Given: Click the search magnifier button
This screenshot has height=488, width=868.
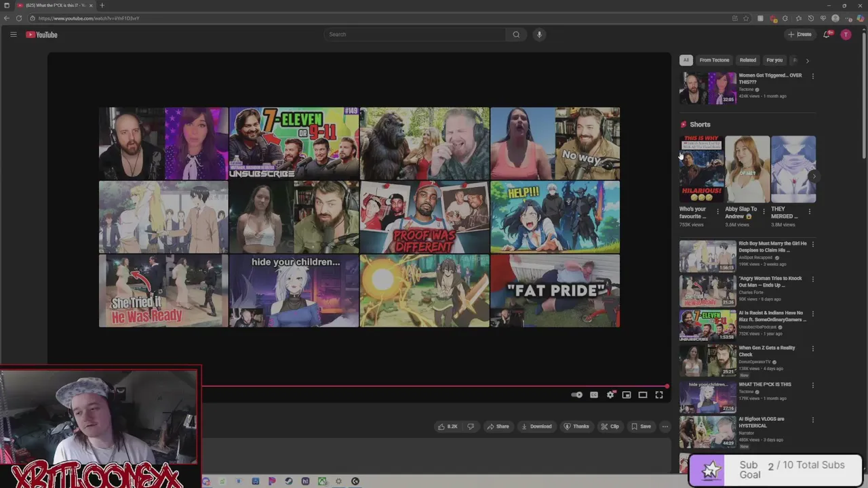Looking at the screenshot, I should [516, 35].
